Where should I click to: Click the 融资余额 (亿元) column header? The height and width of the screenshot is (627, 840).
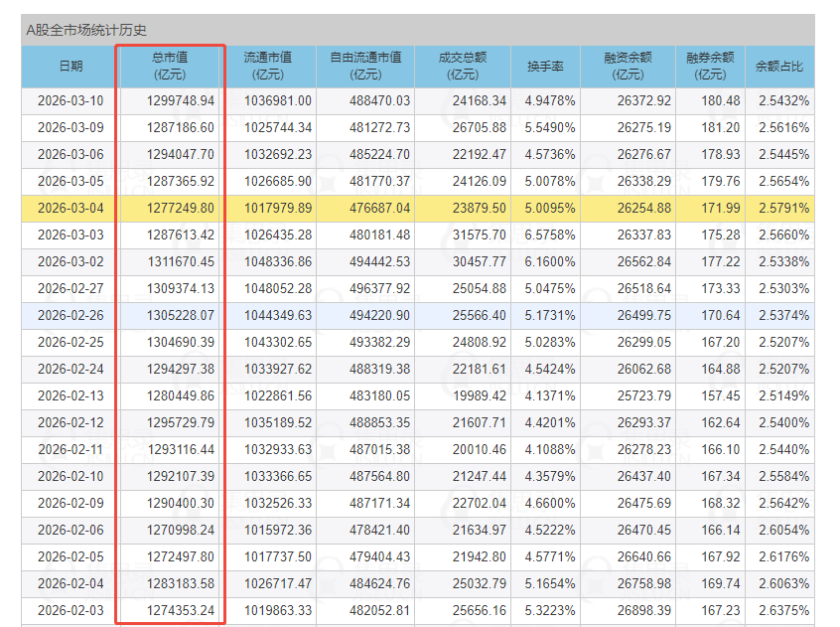tap(629, 67)
